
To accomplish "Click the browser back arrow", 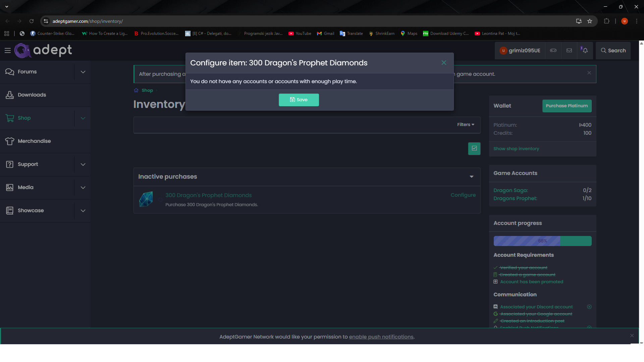I will [7, 21].
